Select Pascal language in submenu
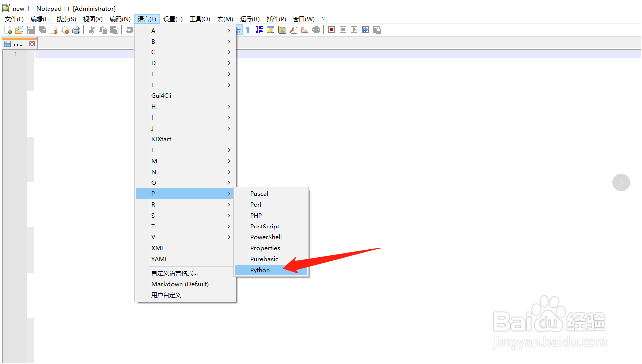This screenshot has width=642, height=364. pyautogui.click(x=271, y=194)
